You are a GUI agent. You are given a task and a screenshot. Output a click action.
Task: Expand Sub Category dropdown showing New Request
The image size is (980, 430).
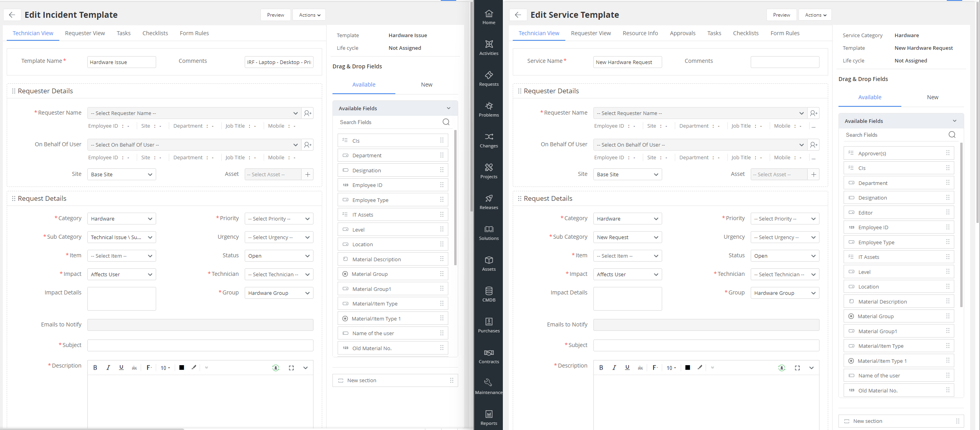[627, 237]
